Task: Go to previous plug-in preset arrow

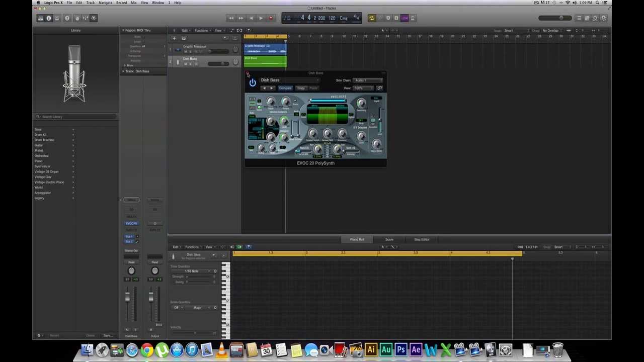Action: pyautogui.click(x=264, y=88)
